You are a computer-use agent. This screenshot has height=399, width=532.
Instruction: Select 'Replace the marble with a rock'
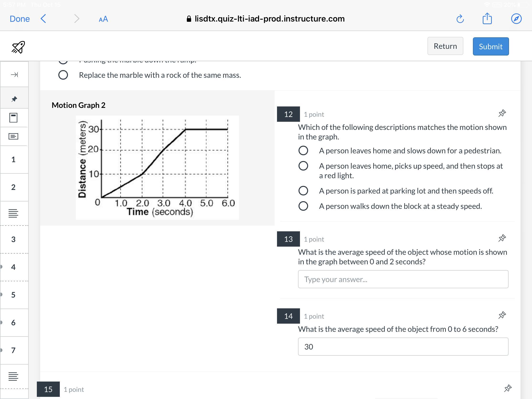pyautogui.click(x=63, y=75)
